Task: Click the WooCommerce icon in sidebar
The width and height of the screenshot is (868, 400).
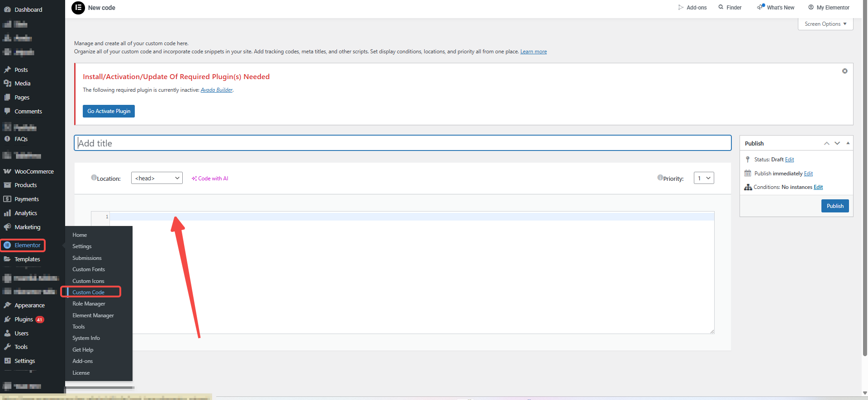Action: pos(7,171)
